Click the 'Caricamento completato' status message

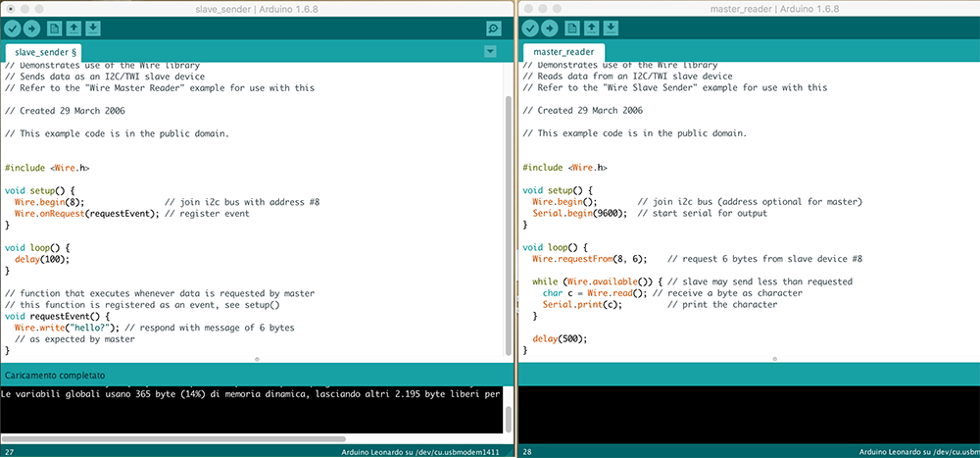(x=54, y=375)
